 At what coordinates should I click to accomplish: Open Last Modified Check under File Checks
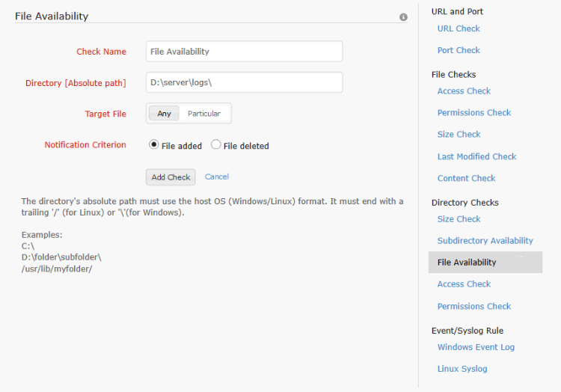point(476,156)
